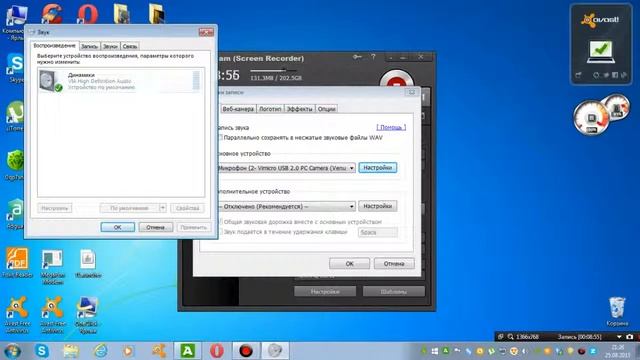This screenshot has width=640, height=360.
Task: Select the Skype desktop shortcut
Action: coord(16,68)
